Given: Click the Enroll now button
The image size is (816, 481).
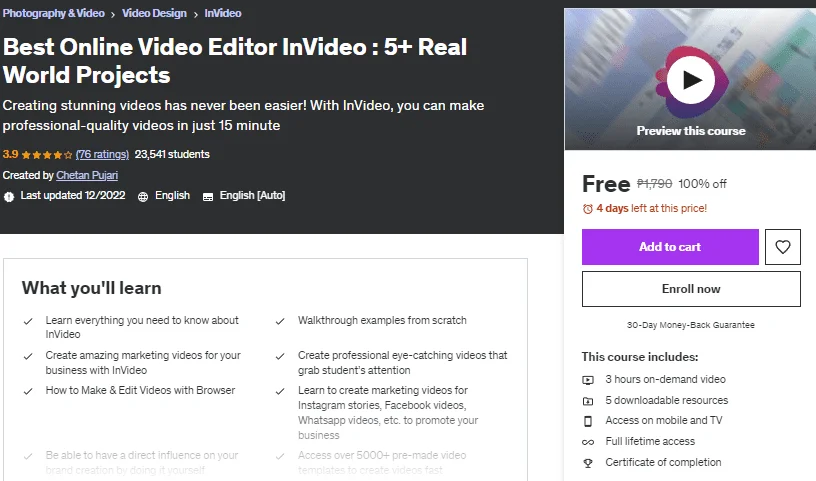Looking at the screenshot, I should [x=691, y=289].
